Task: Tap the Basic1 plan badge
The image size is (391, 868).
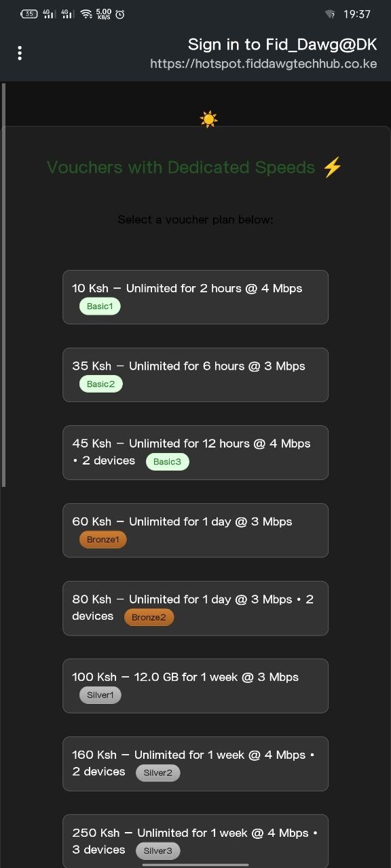Action: (100, 306)
